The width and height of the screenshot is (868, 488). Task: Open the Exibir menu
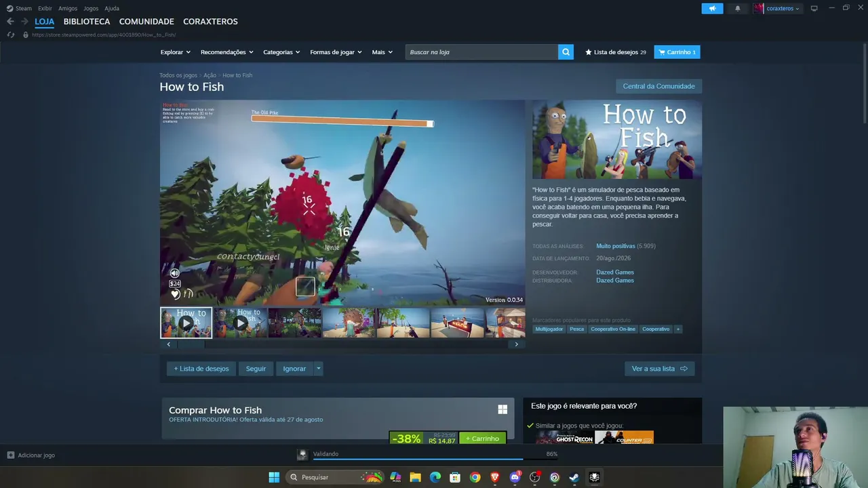(x=45, y=8)
